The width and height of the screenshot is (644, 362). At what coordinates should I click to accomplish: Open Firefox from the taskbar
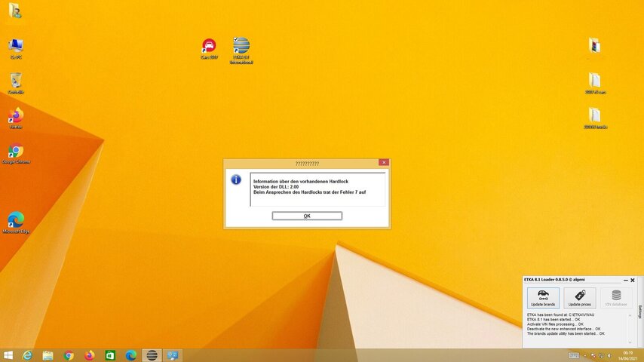(89, 355)
